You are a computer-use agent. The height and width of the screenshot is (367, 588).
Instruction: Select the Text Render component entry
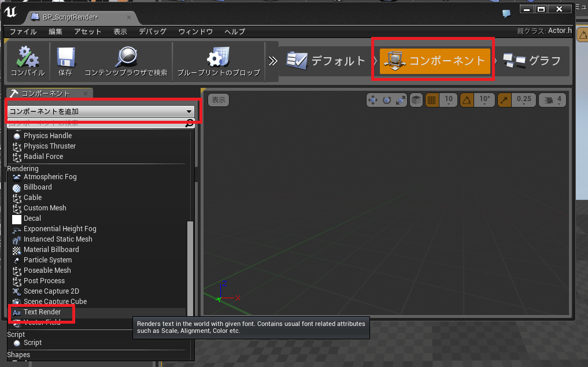coord(42,312)
